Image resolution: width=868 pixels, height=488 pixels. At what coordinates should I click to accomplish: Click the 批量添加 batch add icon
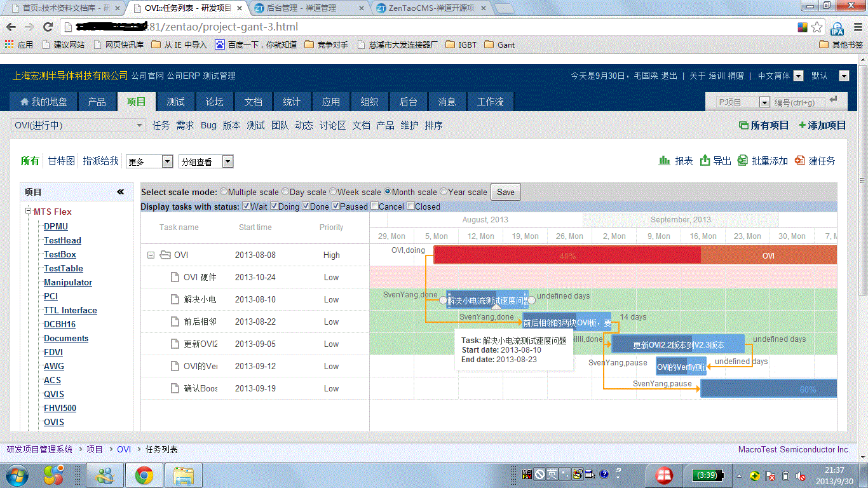click(x=743, y=161)
